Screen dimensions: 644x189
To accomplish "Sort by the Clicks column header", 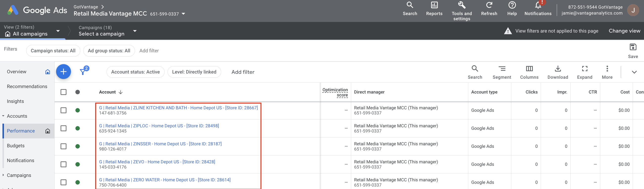I will click(x=531, y=92).
